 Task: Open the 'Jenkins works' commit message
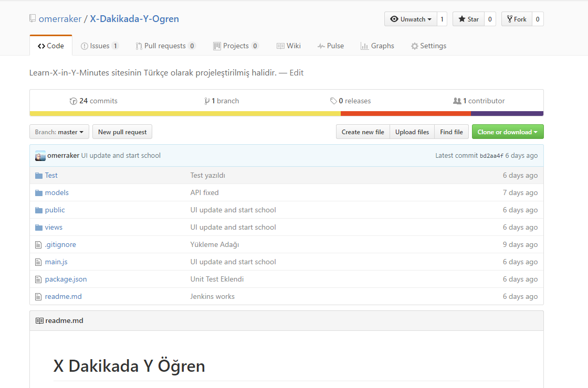[212, 296]
